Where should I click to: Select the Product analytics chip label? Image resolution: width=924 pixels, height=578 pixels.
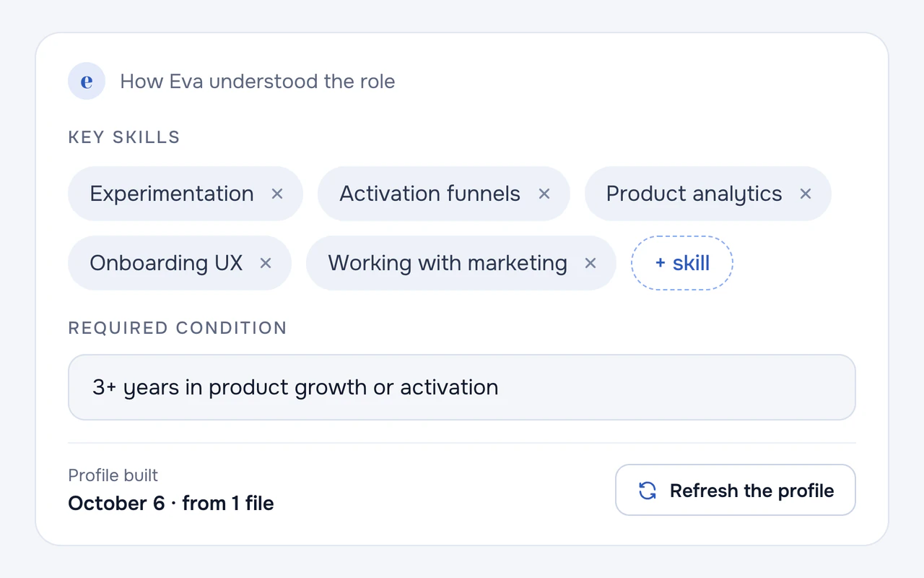point(694,194)
